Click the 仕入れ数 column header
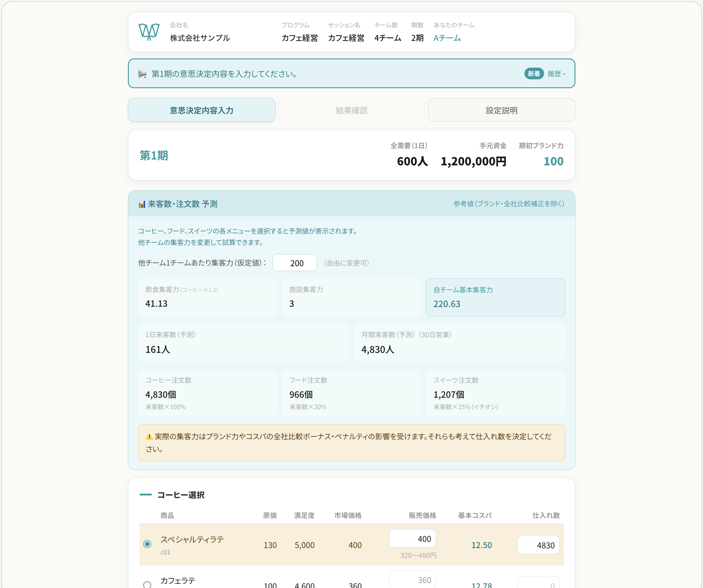Viewport: 703px width, 588px height. coord(546,515)
